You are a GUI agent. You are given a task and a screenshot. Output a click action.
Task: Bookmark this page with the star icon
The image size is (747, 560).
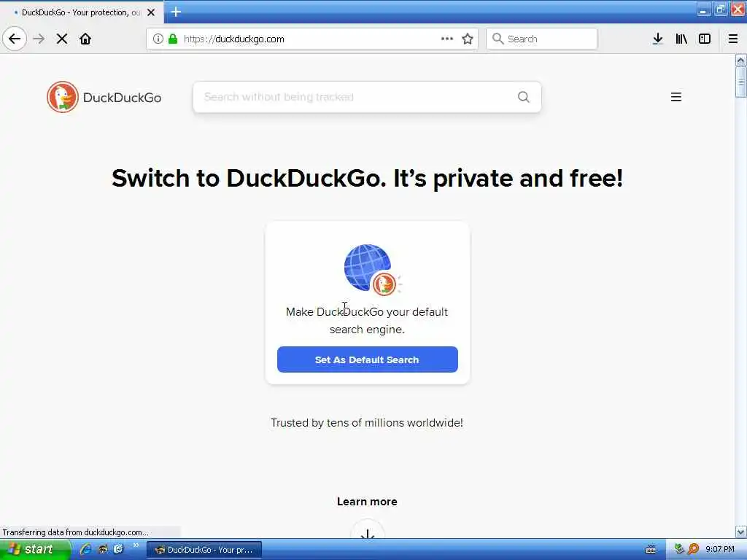tap(468, 39)
